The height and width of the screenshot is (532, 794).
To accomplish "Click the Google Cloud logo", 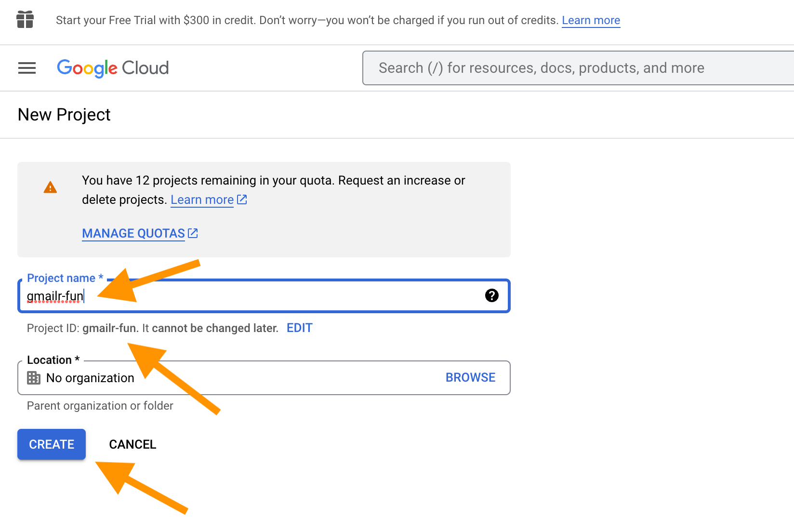I will (113, 68).
